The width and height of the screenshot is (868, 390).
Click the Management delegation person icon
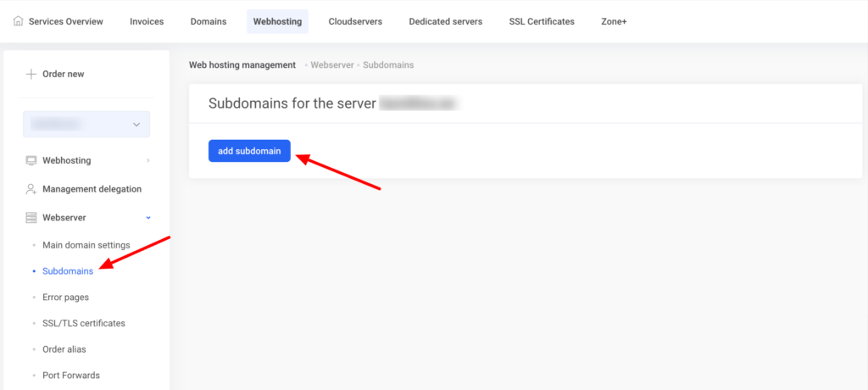point(31,189)
